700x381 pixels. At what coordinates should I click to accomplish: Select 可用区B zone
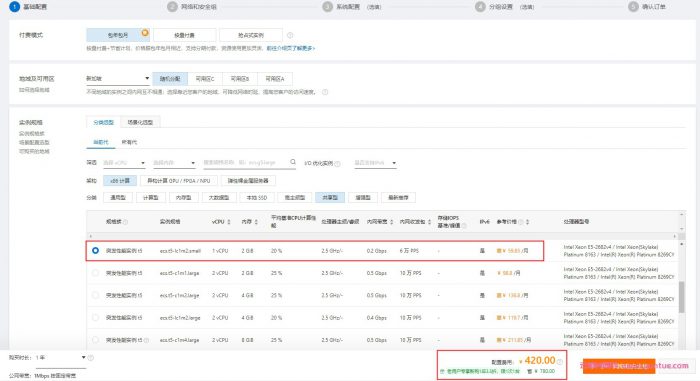(240, 79)
